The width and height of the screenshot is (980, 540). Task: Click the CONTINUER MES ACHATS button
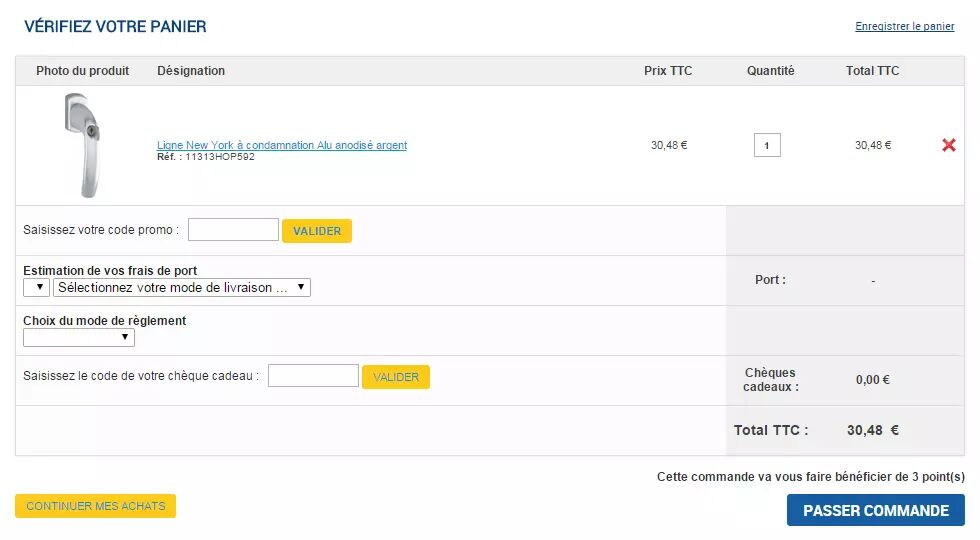click(96, 506)
